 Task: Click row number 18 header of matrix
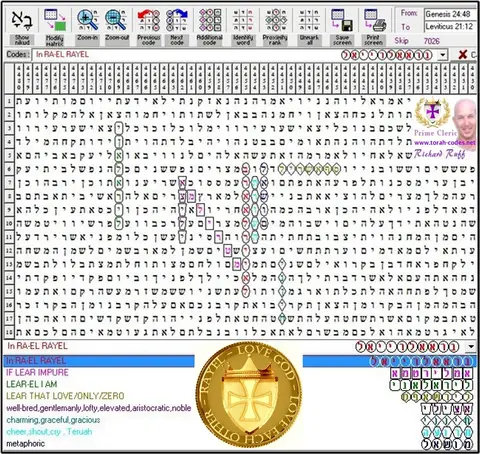[x=9, y=332]
